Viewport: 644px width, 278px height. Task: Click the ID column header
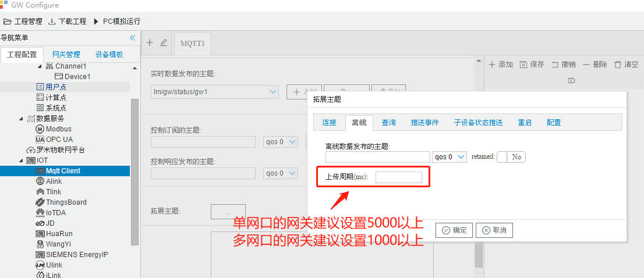[571, 81]
